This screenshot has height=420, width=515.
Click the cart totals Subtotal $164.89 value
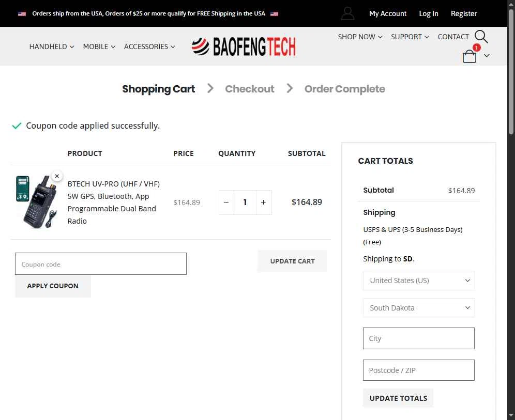461,191
